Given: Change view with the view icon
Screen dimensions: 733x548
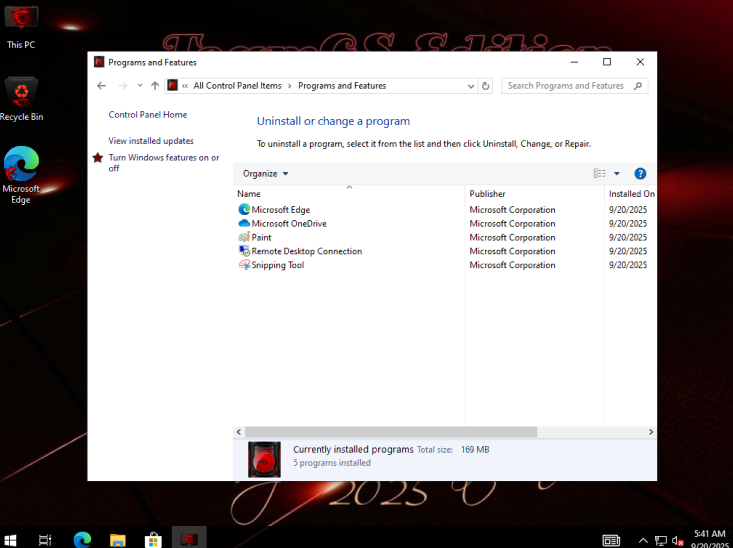Looking at the screenshot, I should [x=599, y=173].
